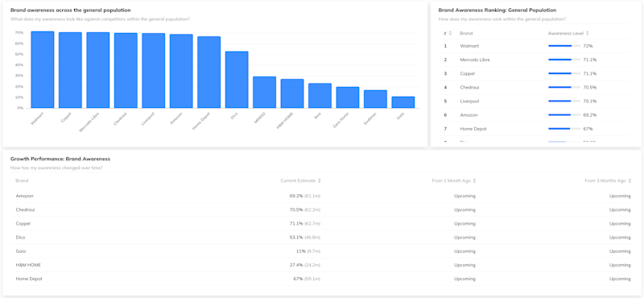Click the 27.4% (24.2m) estimate
The image size is (644, 298).
[305, 265]
